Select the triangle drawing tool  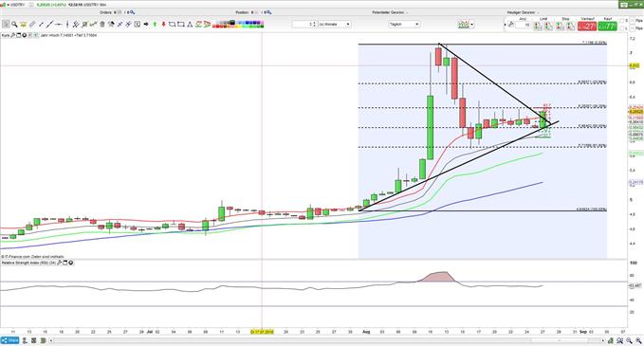coord(190,25)
